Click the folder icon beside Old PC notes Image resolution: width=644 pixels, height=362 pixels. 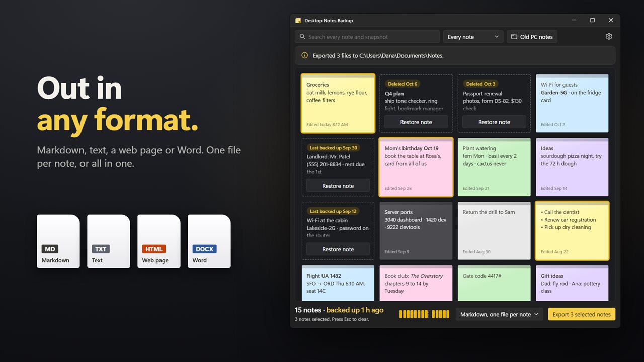coord(514,37)
